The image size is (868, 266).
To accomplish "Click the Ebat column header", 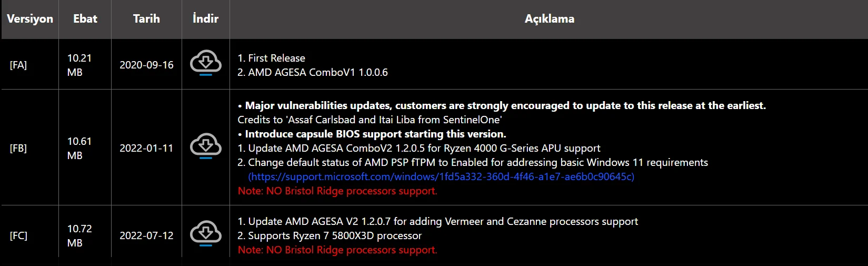I will point(85,19).
